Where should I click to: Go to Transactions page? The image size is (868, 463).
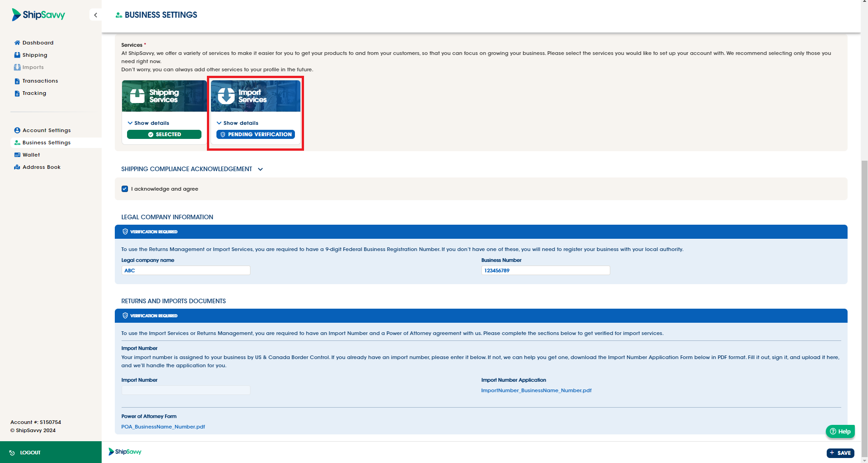pyautogui.click(x=40, y=81)
